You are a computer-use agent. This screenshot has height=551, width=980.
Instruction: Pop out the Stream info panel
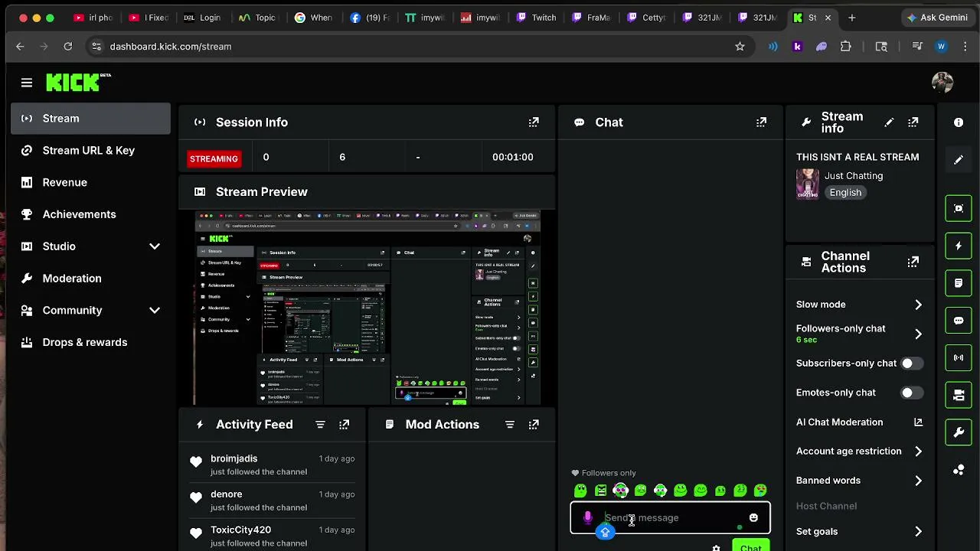[913, 122]
